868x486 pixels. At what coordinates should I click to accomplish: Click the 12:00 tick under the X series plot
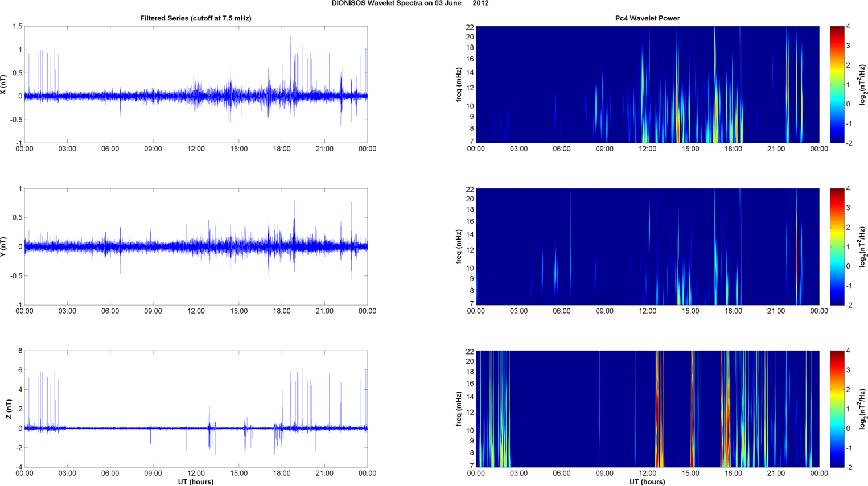point(196,149)
